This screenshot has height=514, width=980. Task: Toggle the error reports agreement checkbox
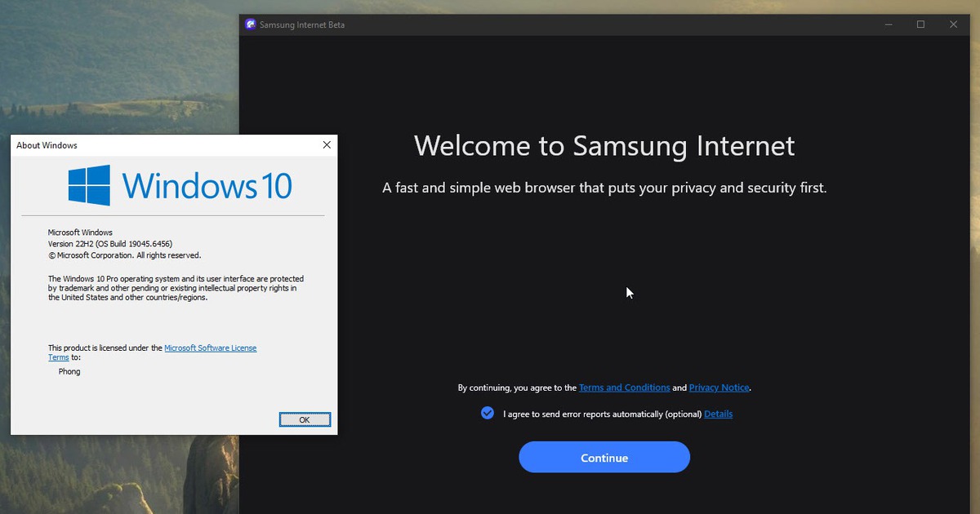[488, 414]
